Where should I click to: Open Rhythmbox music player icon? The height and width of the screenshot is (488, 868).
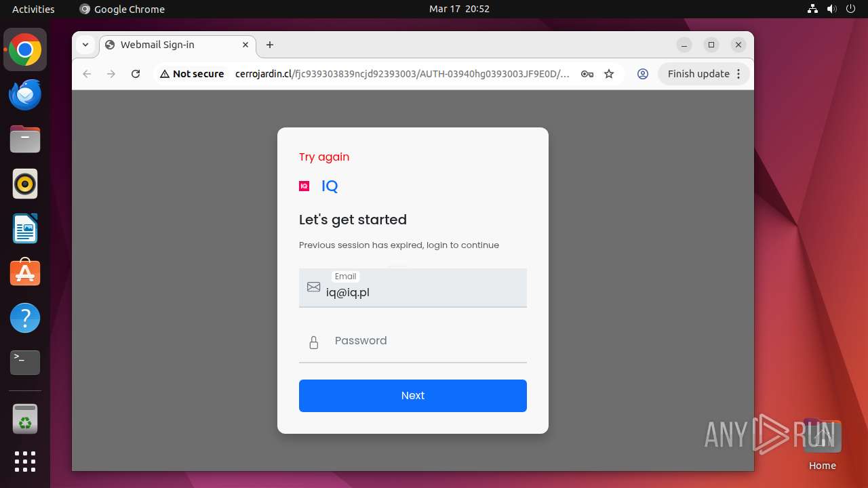(25, 184)
